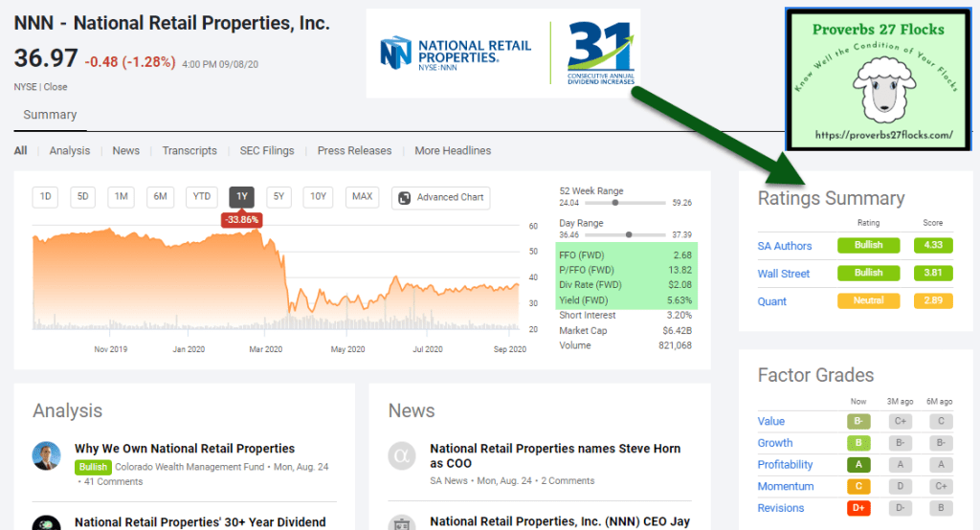Click the National Retail Properties logo banner

pos(502,54)
